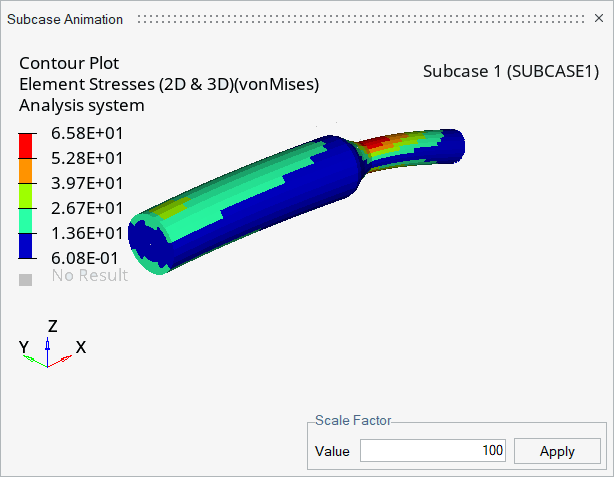Select the blue legend color band

click(x=25, y=246)
